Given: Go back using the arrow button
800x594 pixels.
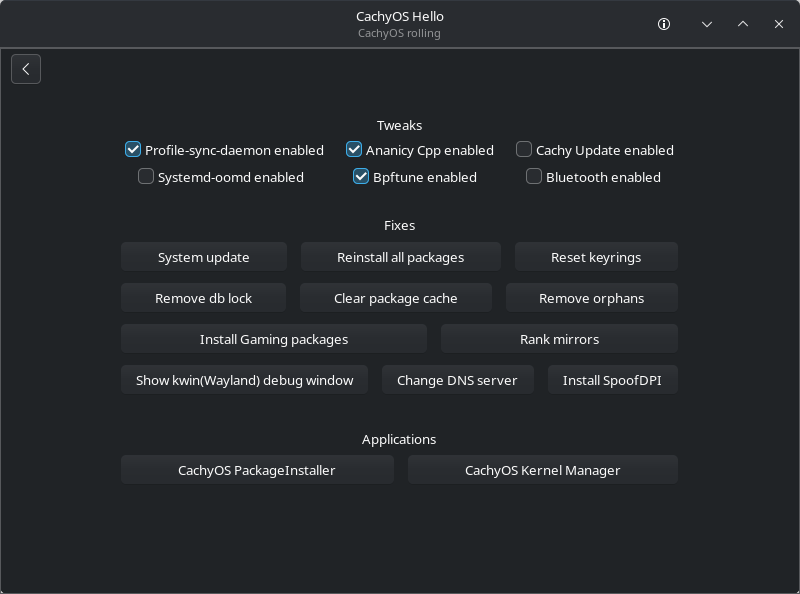Looking at the screenshot, I should click(x=26, y=69).
